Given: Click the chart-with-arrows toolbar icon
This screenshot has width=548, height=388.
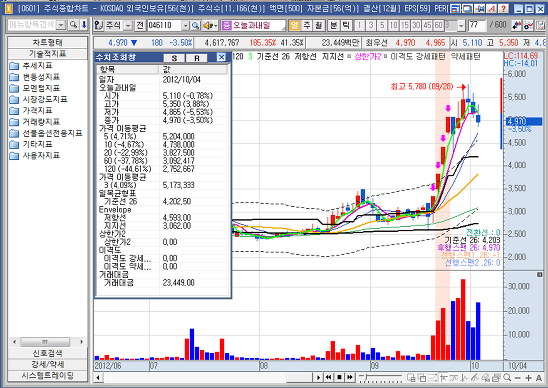Looking at the screenshot, I should (x=517, y=25).
